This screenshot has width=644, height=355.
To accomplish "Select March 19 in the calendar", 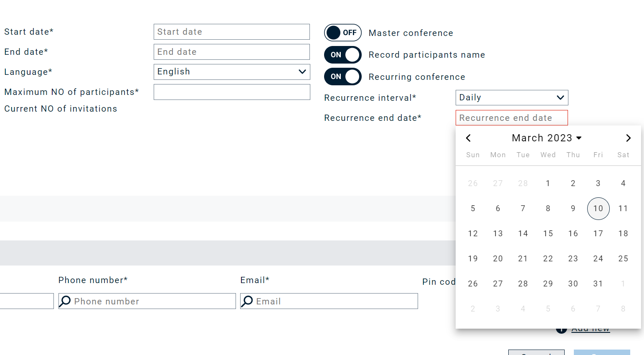I will 473,259.
